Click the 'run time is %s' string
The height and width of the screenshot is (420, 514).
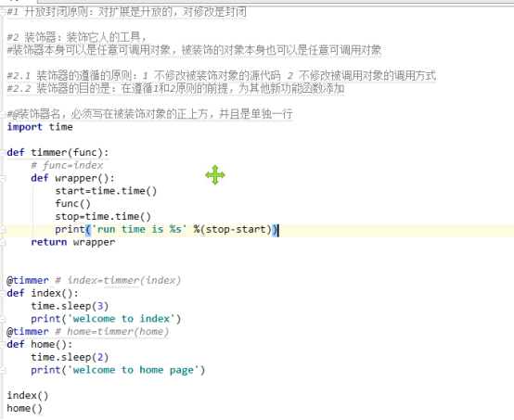pyautogui.click(x=139, y=229)
